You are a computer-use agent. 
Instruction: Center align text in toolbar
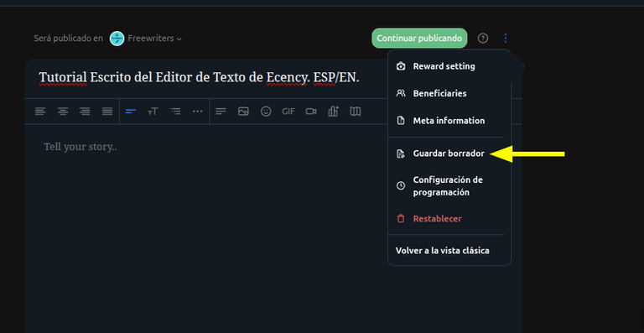pyautogui.click(x=63, y=112)
